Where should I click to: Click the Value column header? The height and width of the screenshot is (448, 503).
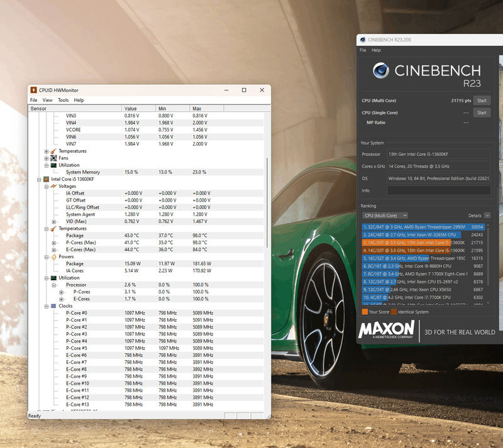click(x=138, y=109)
